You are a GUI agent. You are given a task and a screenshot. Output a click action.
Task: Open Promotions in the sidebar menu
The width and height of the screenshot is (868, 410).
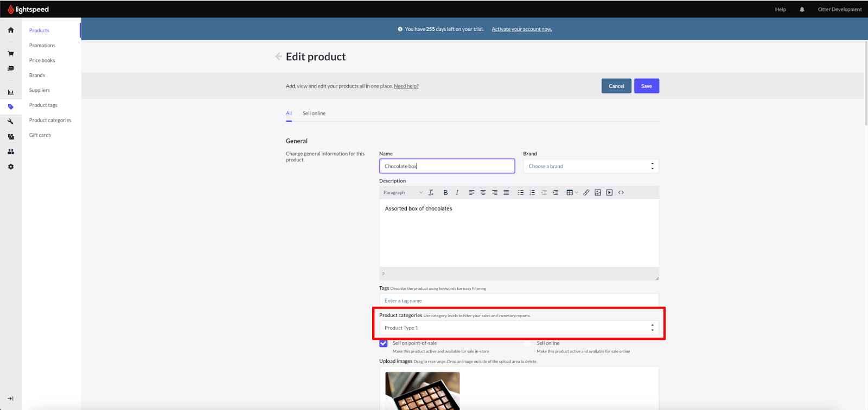click(x=42, y=46)
